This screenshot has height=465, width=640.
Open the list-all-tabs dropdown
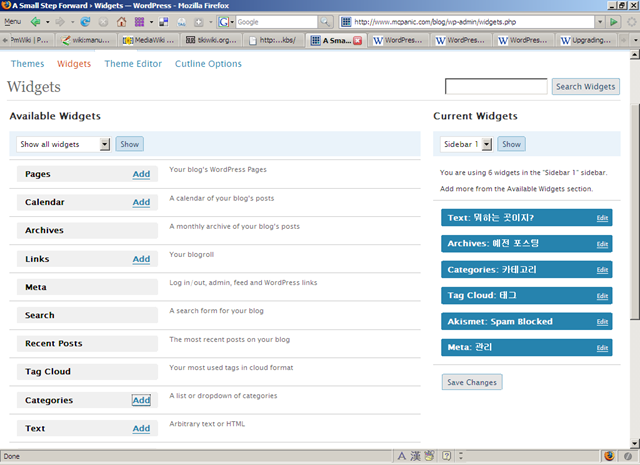pos(636,40)
